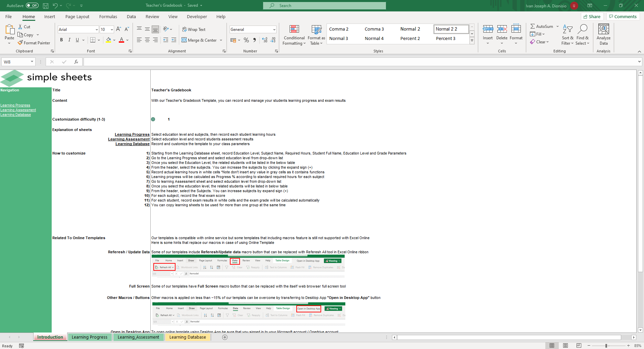
Task: Decrease font size with the smaller A icon
Action: pyautogui.click(x=127, y=30)
